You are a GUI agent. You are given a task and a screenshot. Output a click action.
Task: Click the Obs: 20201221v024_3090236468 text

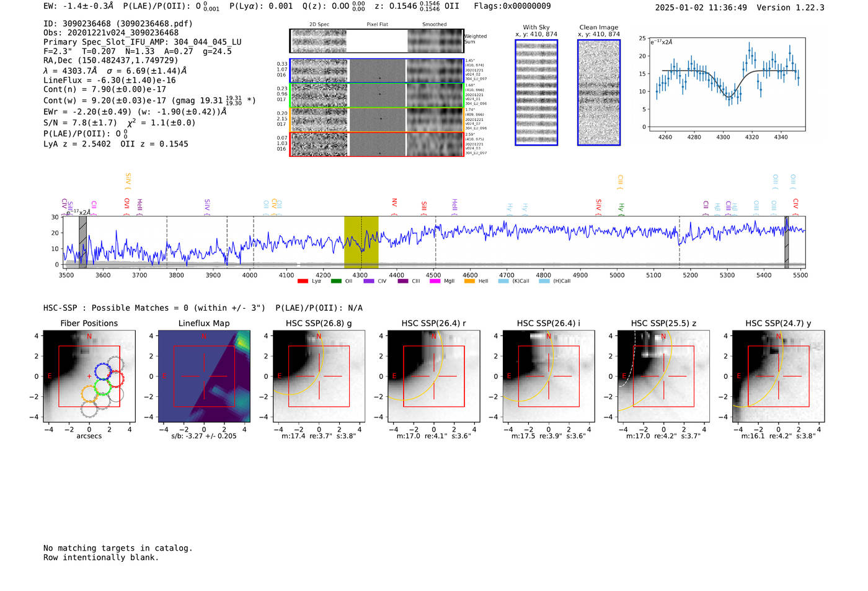[x=111, y=33]
